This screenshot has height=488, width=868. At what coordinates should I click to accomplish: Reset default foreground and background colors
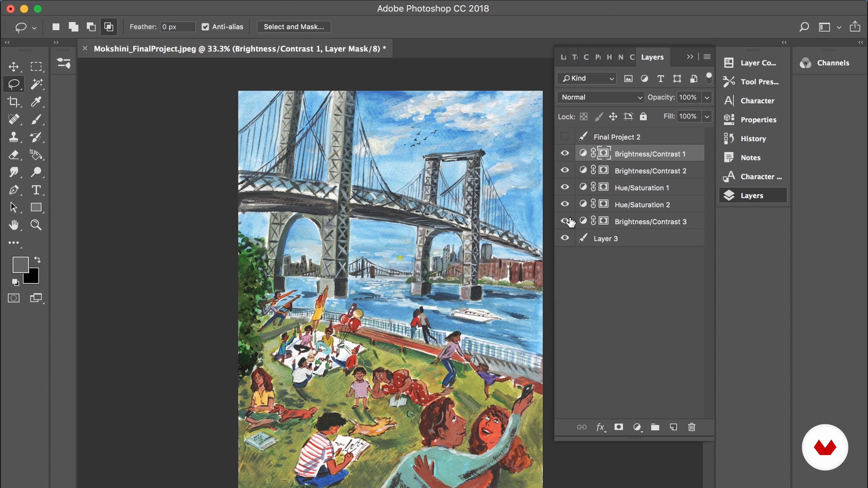click(x=15, y=282)
